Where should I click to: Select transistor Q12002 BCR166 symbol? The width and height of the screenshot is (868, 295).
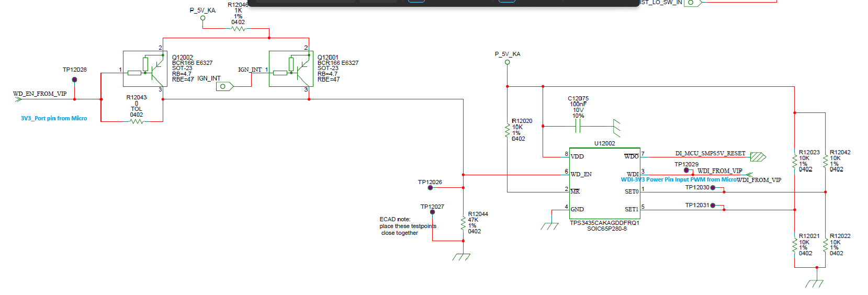point(145,69)
